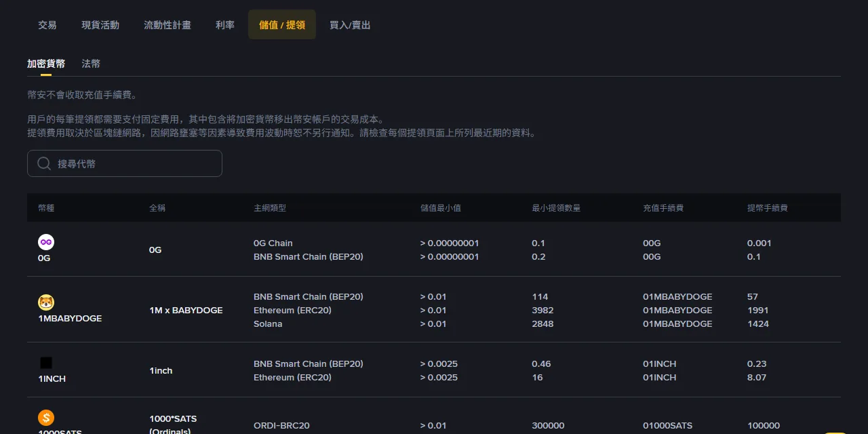Click the 最小提領數量 column header

click(556, 208)
